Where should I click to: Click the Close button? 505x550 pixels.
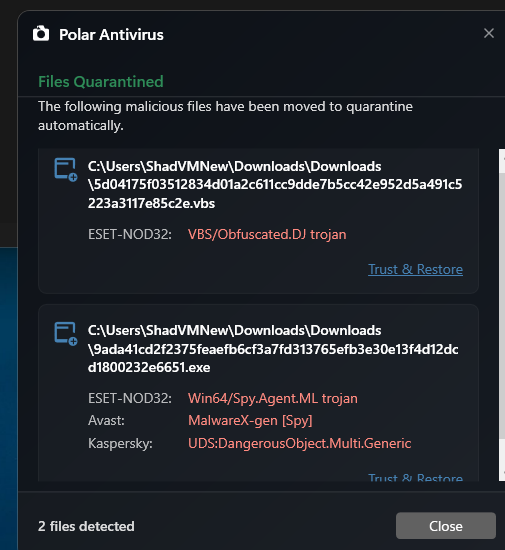coord(446,526)
